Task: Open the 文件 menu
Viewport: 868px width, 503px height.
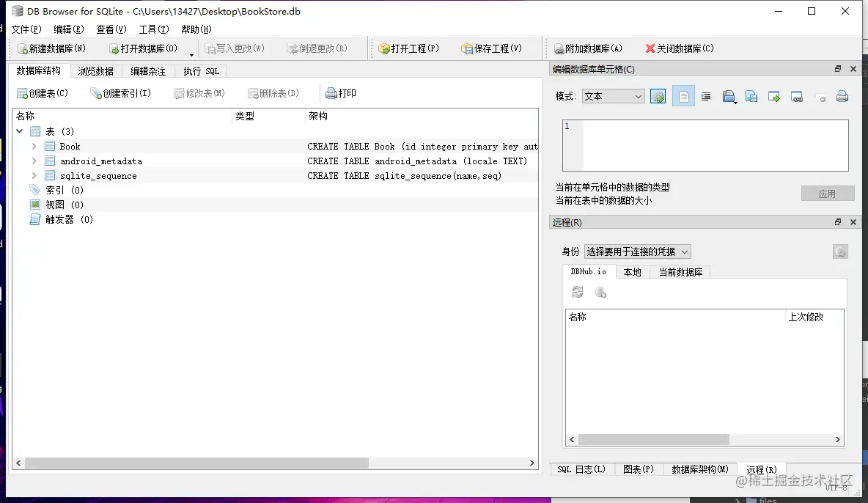Action: (26, 29)
